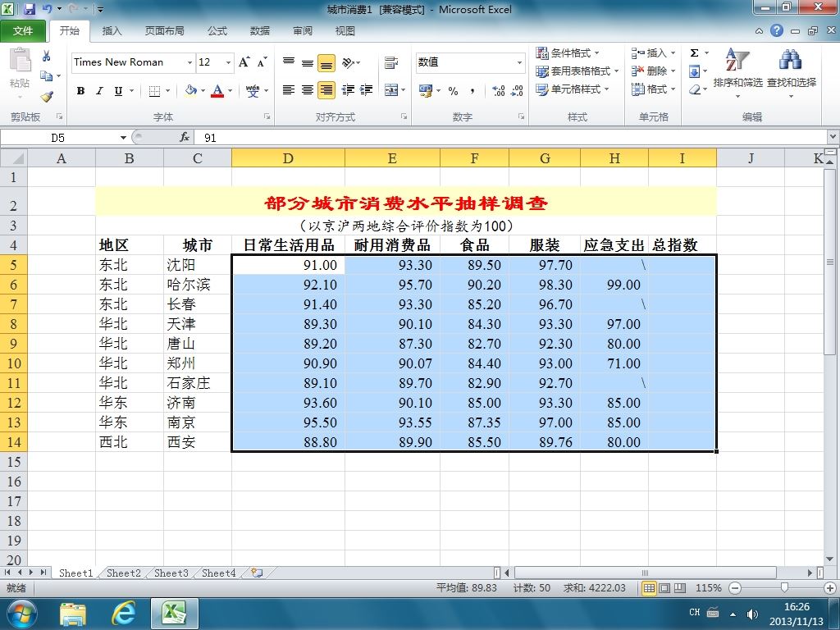Open the Delete (删除) cells dropdown
840x630 pixels.
pos(673,71)
